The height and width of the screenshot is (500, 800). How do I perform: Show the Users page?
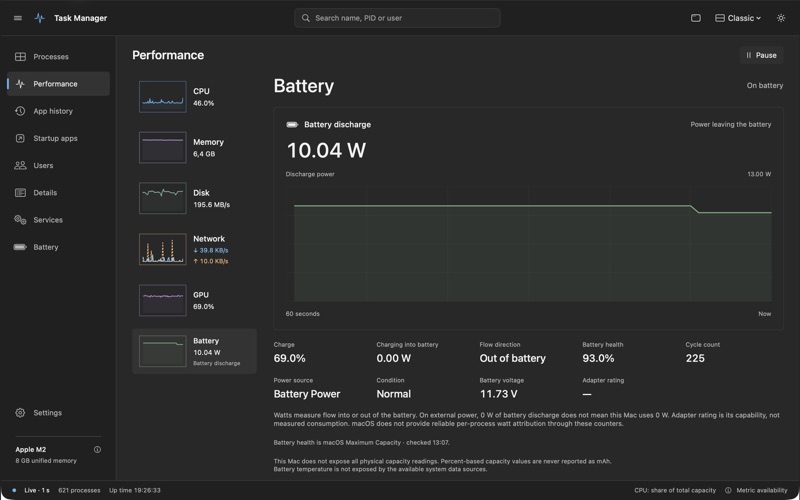tap(58, 165)
